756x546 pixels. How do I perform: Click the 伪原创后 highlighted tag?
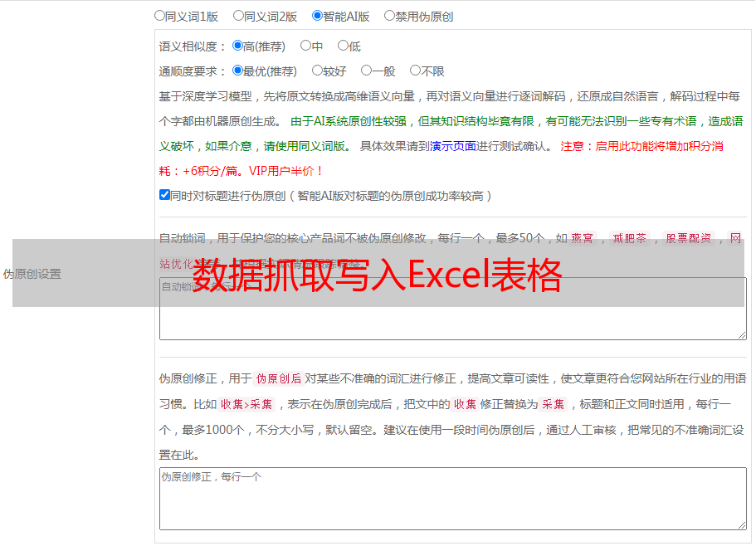(279, 378)
